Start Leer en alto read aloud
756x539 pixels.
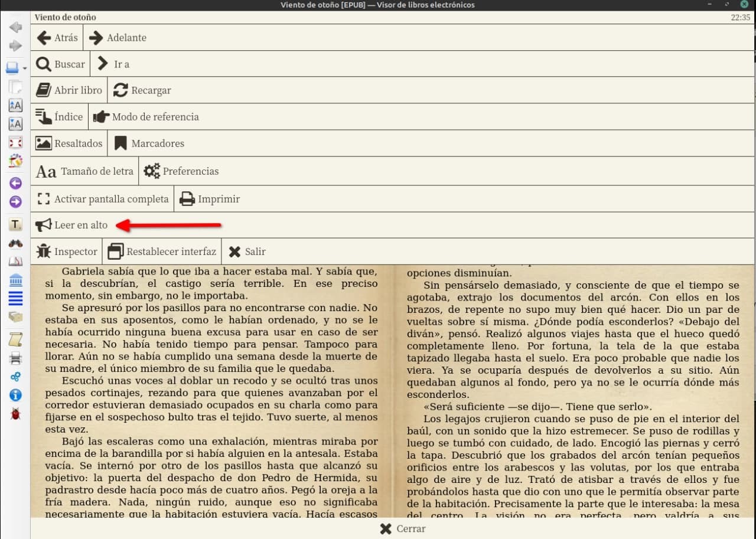point(71,225)
